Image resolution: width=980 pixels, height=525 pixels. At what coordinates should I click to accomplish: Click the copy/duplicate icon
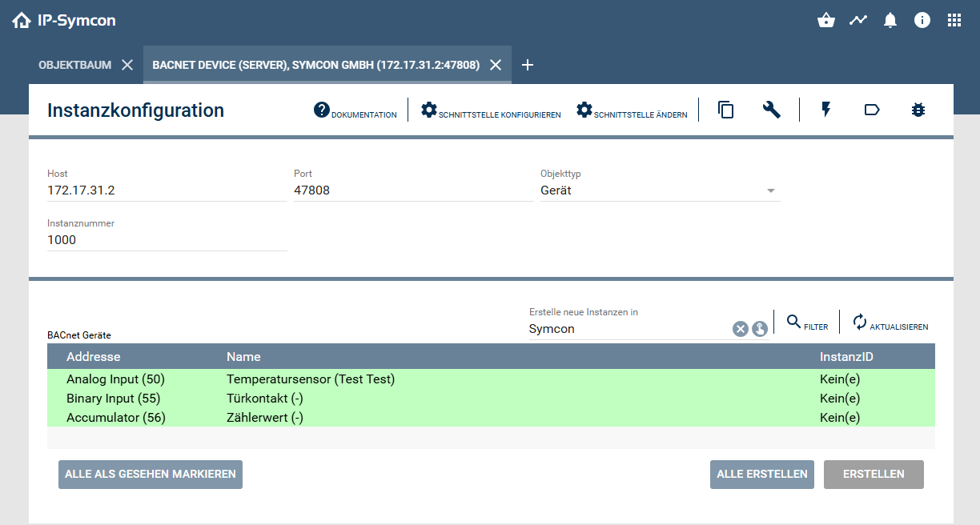point(726,110)
